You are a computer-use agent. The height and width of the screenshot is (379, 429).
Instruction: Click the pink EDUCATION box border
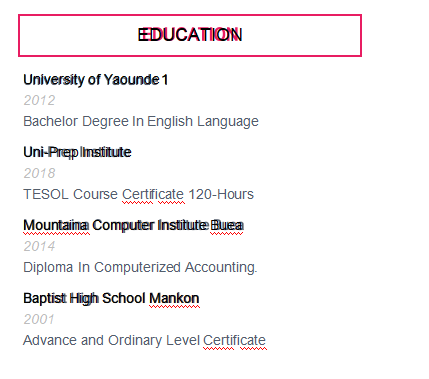click(190, 15)
